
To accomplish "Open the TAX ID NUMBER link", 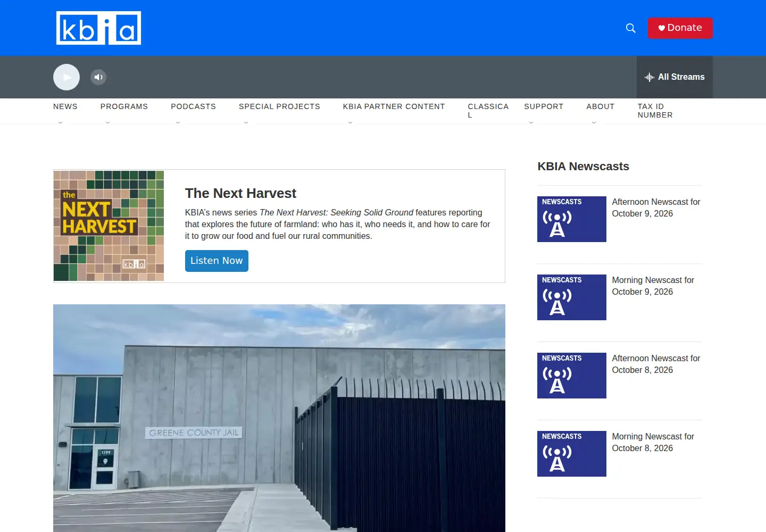I will 655,111.
